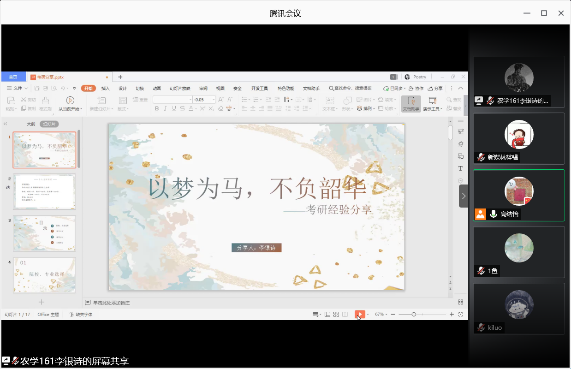Open the font name dropdown box

pos(172,99)
